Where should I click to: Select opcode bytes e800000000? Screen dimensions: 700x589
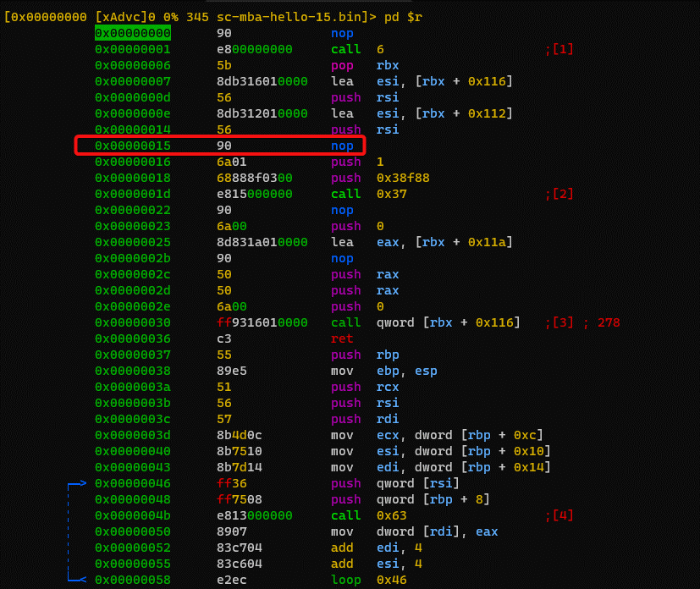255,49
